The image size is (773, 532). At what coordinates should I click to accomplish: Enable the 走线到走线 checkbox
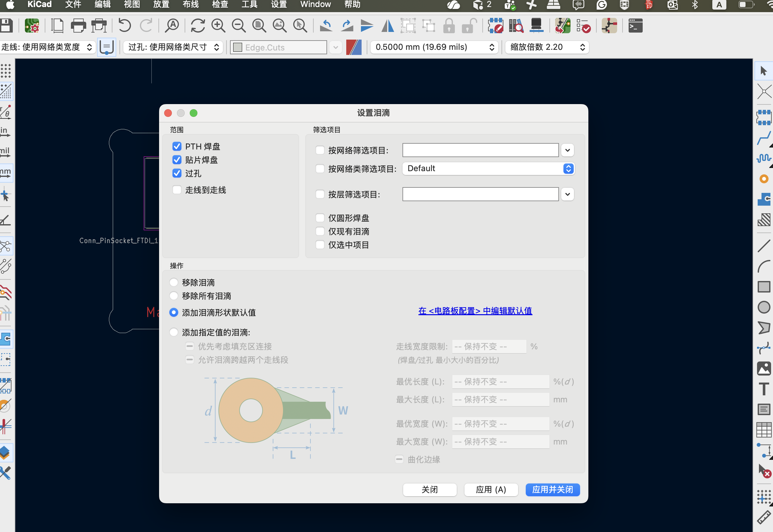click(x=177, y=190)
